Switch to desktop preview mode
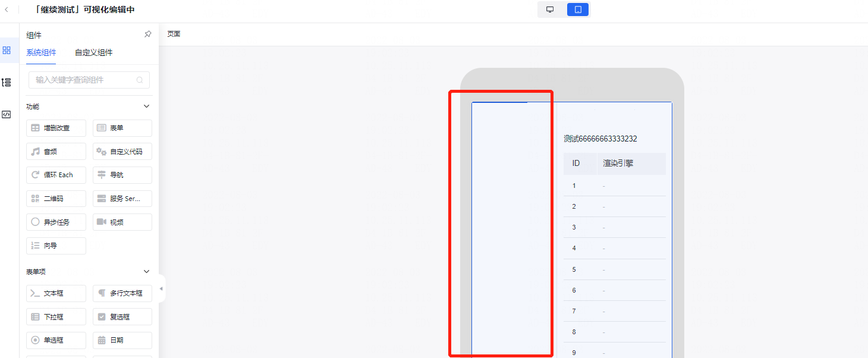 pos(550,10)
